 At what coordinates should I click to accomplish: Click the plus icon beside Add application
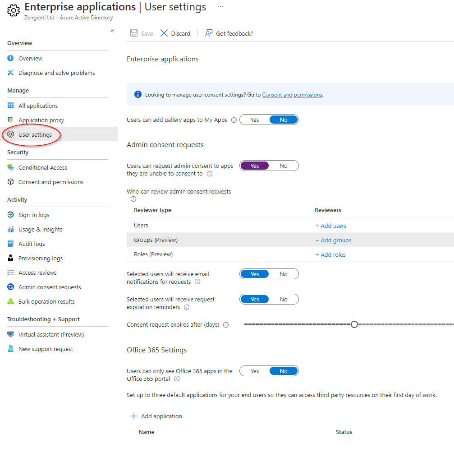(x=134, y=416)
